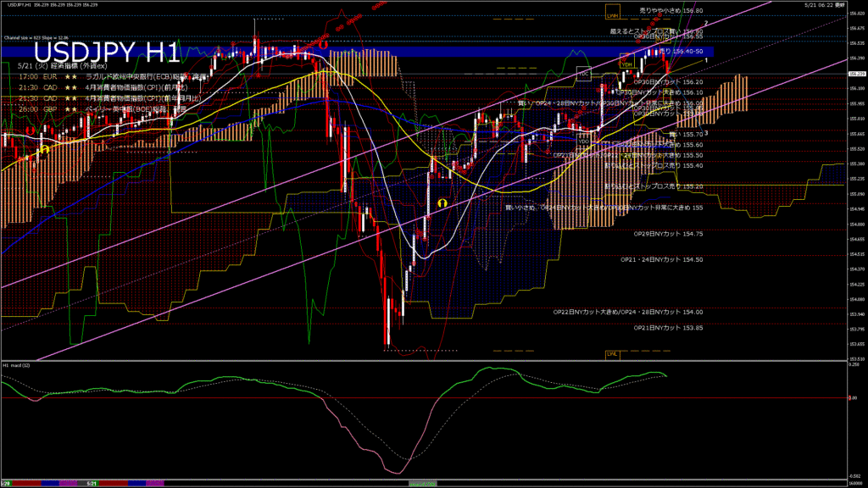The height and width of the screenshot is (488, 868).
Task: Click the 売り 156.40-50 sell zone label
Action: tap(681, 51)
